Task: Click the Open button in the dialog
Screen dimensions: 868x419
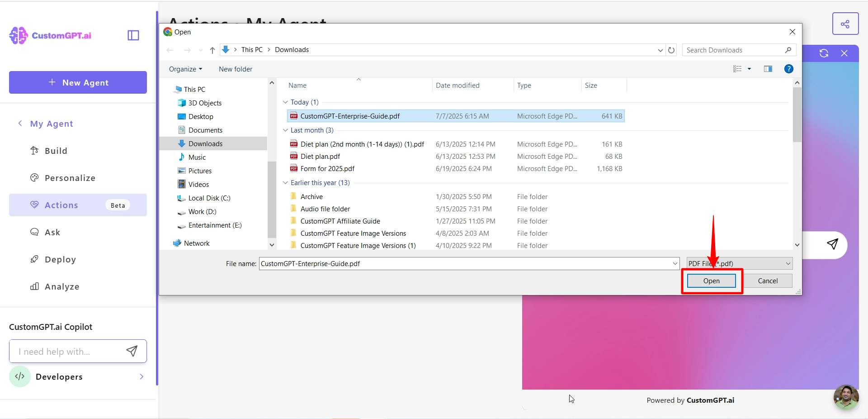Action: [x=712, y=281]
